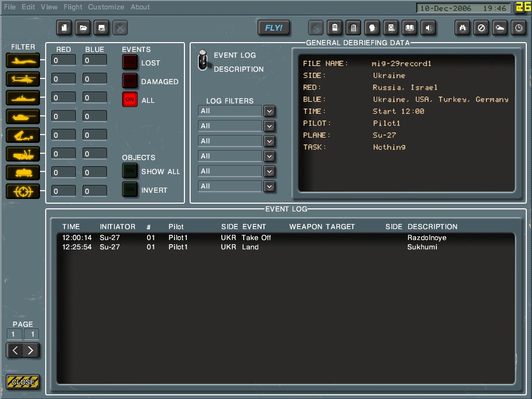Screen dimensions: 532x399
Task: Toggle the ALL events button
Action: (129, 99)
